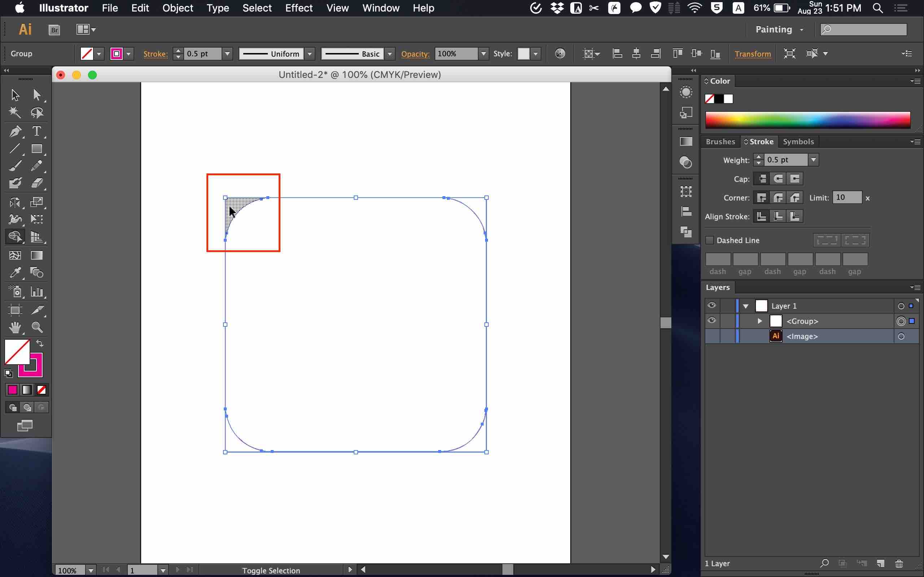Image resolution: width=924 pixels, height=577 pixels.
Task: Select the Eyedropper tool
Action: tap(15, 273)
